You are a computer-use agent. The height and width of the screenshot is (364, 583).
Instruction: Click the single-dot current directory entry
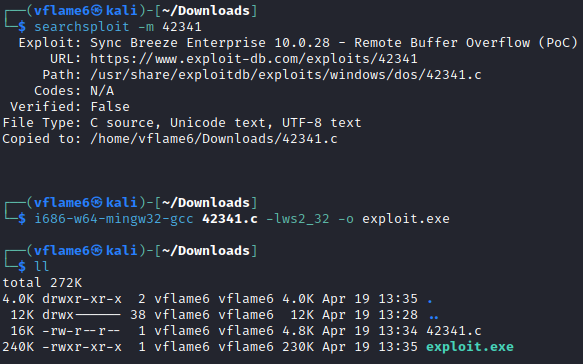coord(430,301)
